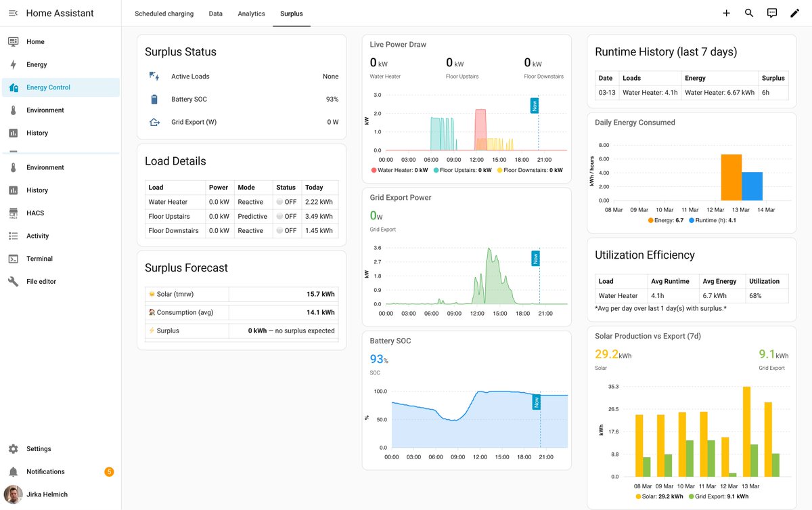Click Floor Upstairs row in Load Details table
The image size is (812, 510).
[242, 216]
